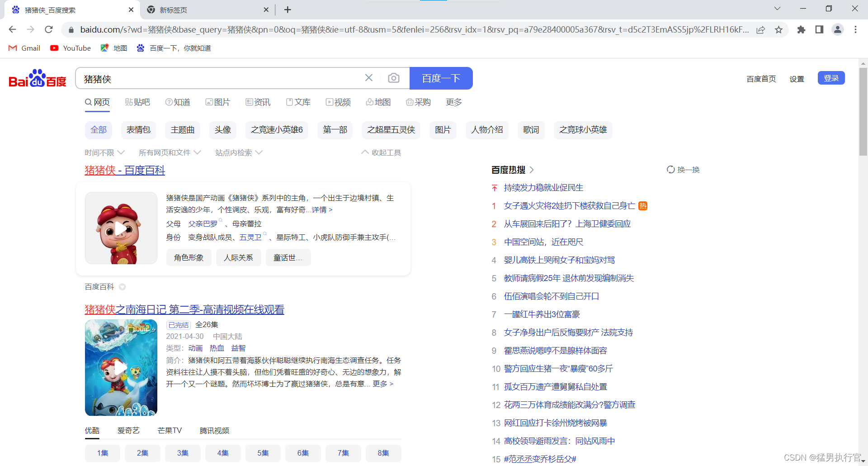
Task: Click the page vertical scrollbar
Action: pyautogui.click(x=863, y=111)
